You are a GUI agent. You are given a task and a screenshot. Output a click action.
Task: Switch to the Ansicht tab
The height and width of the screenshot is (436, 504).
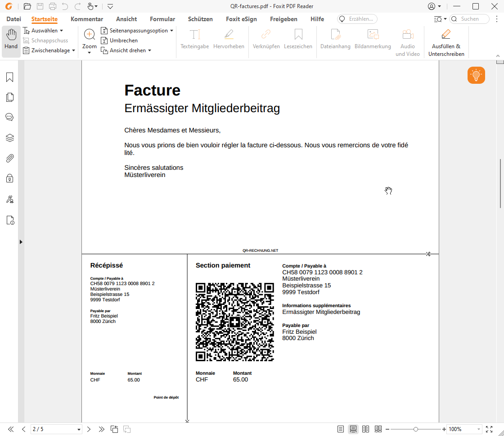click(x=126, y=19)
